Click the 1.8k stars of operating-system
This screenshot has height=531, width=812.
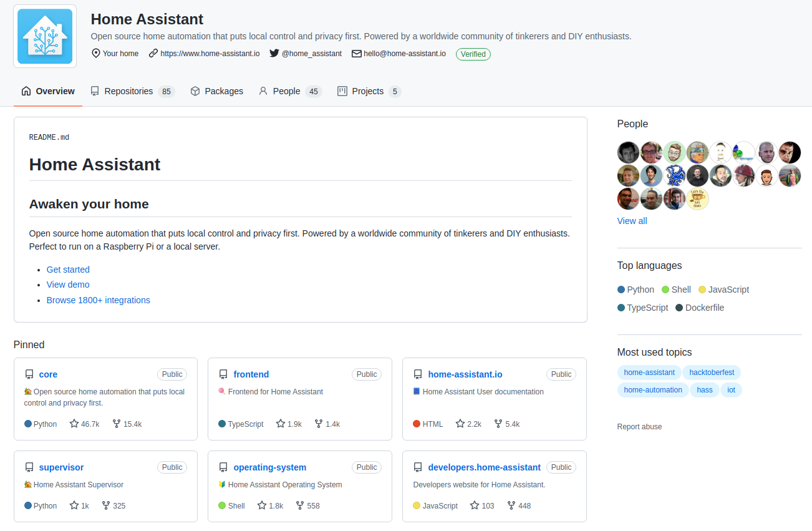[x=270, y=505]
